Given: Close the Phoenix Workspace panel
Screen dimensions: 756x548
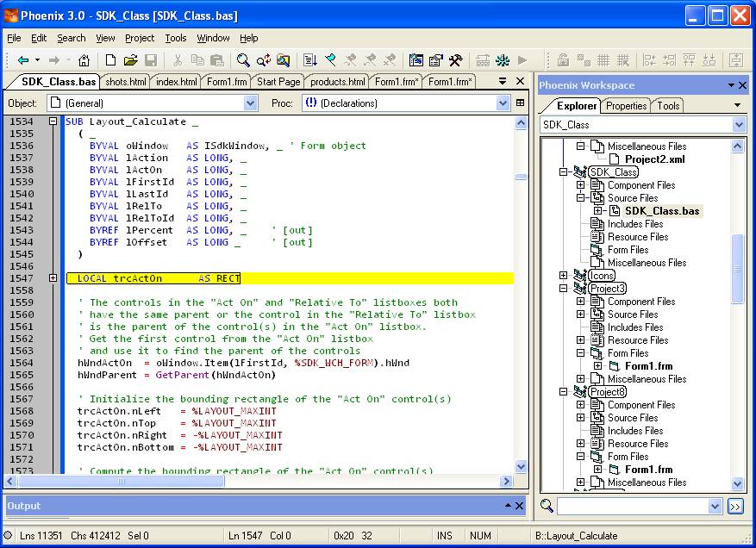Looking at the screenshot, I should pyautogui.click(x=743, y=85).
